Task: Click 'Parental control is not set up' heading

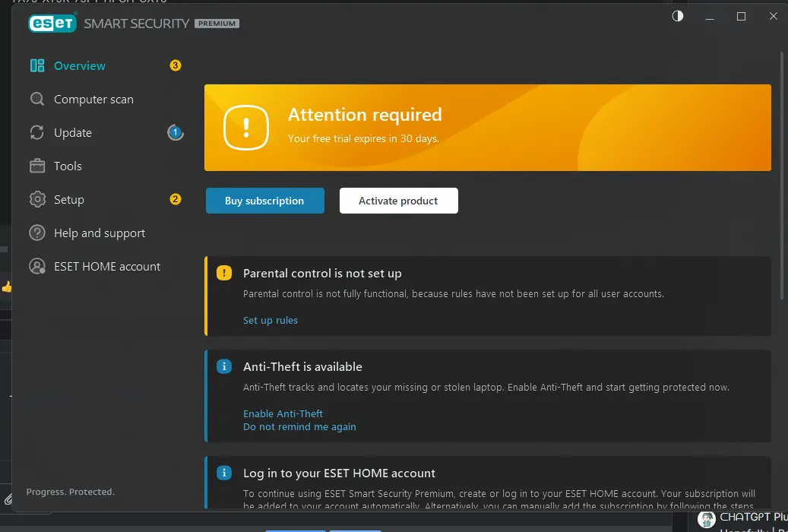Action: click(x=322, y=273)
